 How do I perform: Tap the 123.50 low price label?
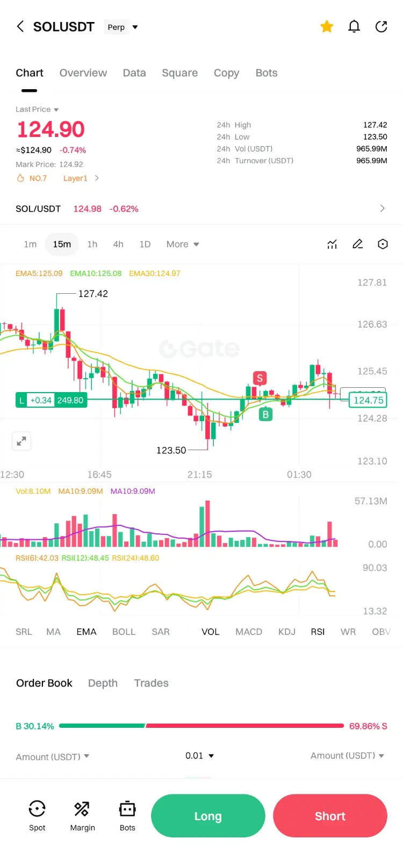point(171,451)
